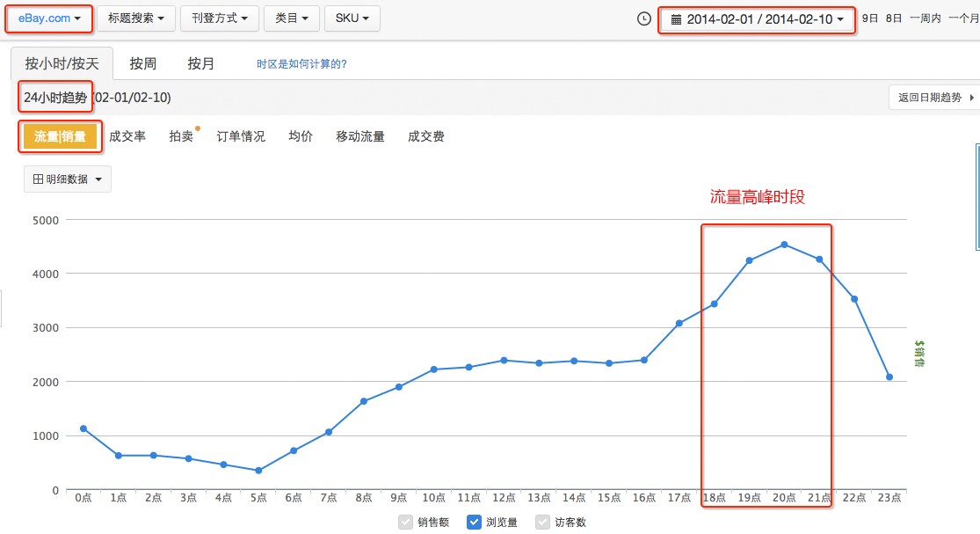
Task: Uncheck the 浏览量 checkbox
Action: pyautogui.click(x=475, y=522)
